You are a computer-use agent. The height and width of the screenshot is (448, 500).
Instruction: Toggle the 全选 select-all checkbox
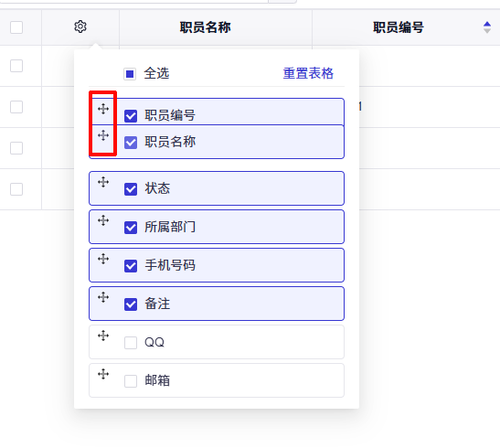130,74
